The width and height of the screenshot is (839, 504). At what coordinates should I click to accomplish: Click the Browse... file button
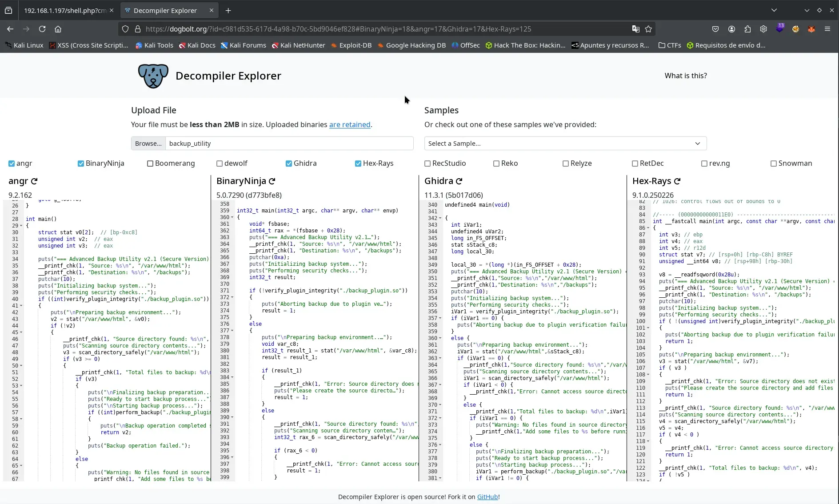(x=148, y=144)
